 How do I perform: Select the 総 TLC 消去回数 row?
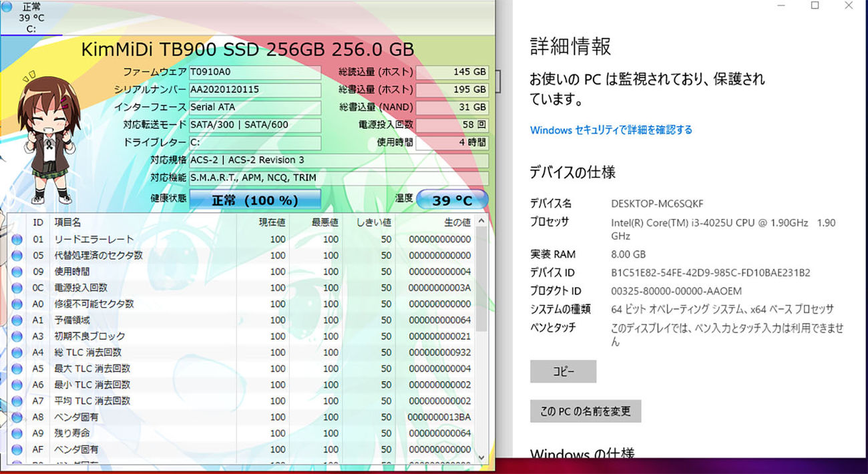(242, 352)
